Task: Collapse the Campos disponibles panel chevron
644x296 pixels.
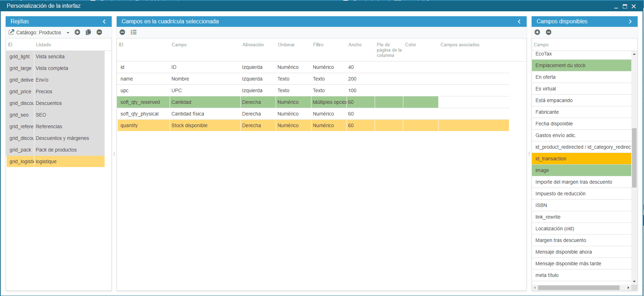Action: tap(630, 22)
